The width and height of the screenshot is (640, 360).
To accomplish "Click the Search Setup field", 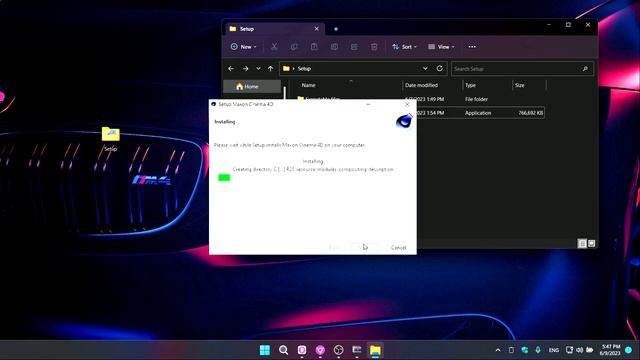I will tap(522, 69).
